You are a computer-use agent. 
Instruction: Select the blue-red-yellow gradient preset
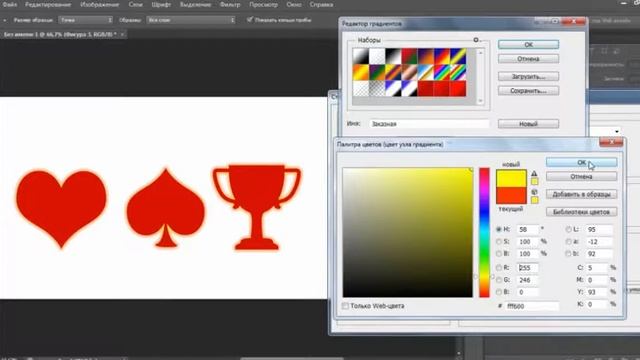click(442, 56)
